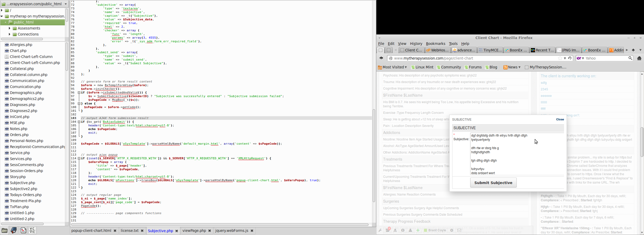Viewport: 644px width, 235px height.
Task: Open the file browser panel icon
Action: [x=4, y=230]
